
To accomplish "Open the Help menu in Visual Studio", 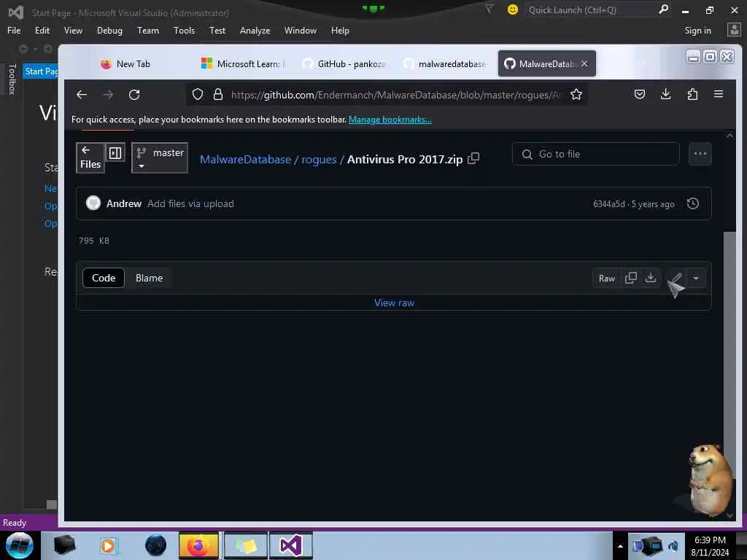I will point(340,31).
